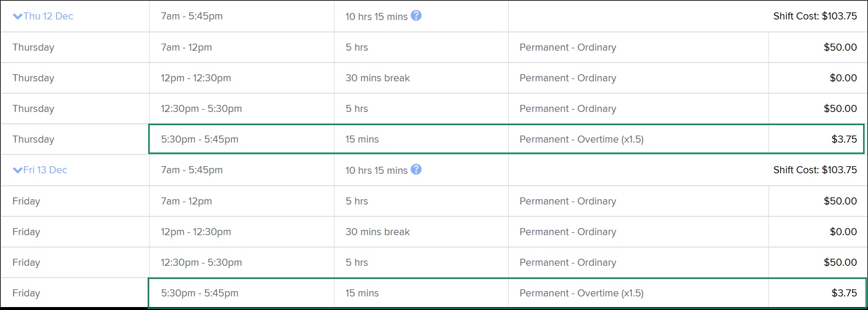Collapse the Fri 13 Dec chevron arrow

tap(17, 170)
